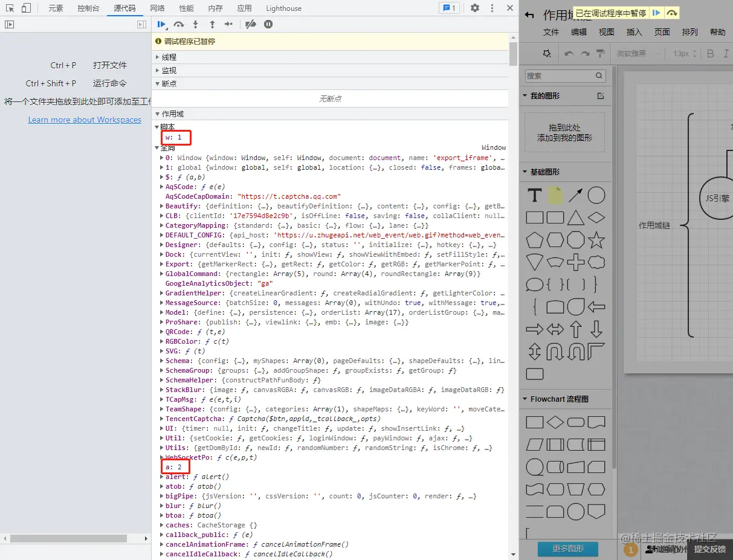Resume script execution in the debugger
Viewport: 733px width, 560px height.
161,24
